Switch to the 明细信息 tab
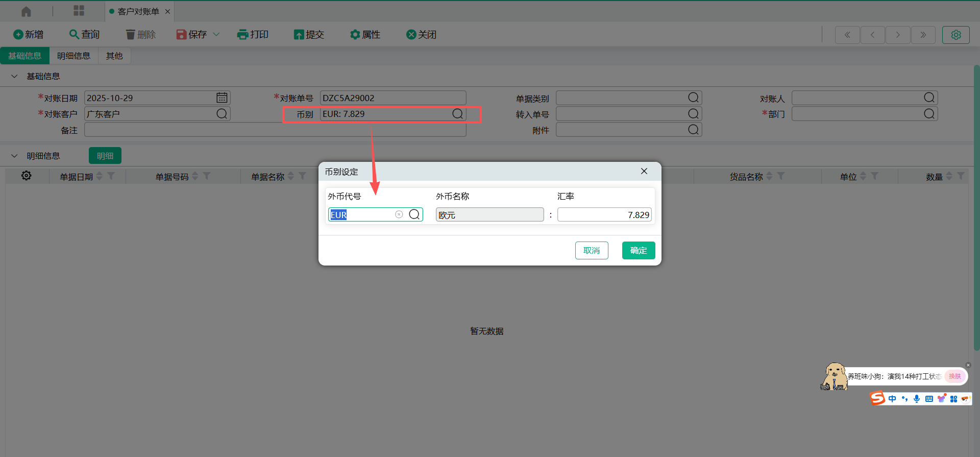The width and height of the screenshot is (980, 457). [73, 56]
